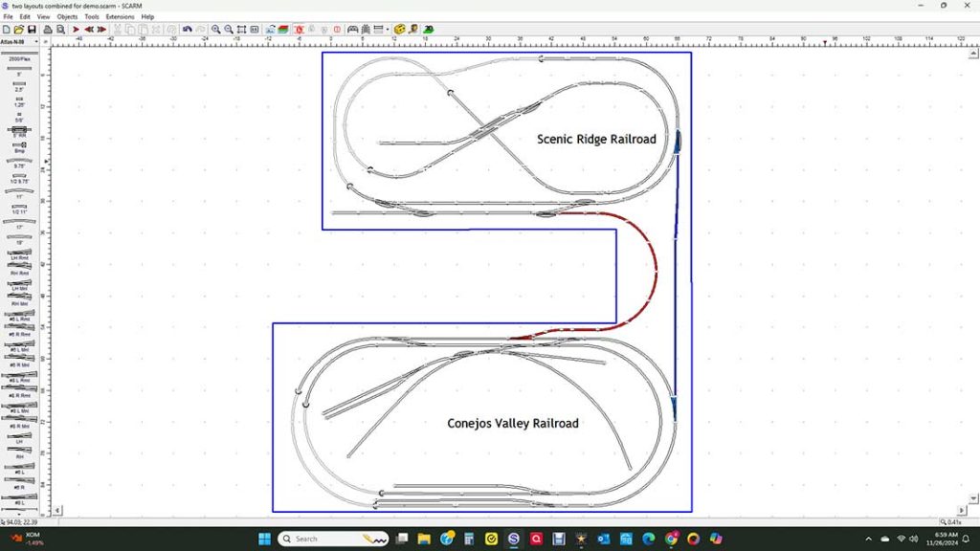Zoom in on the layout plan
This screenshot has width=980, height=551.
216,29
